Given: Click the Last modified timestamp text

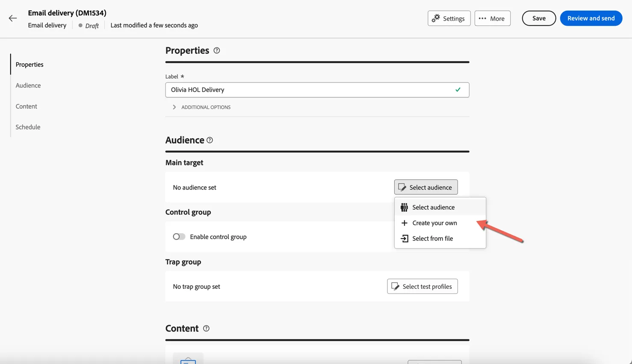Looking at the screenshot, I should tap(154, 25).
